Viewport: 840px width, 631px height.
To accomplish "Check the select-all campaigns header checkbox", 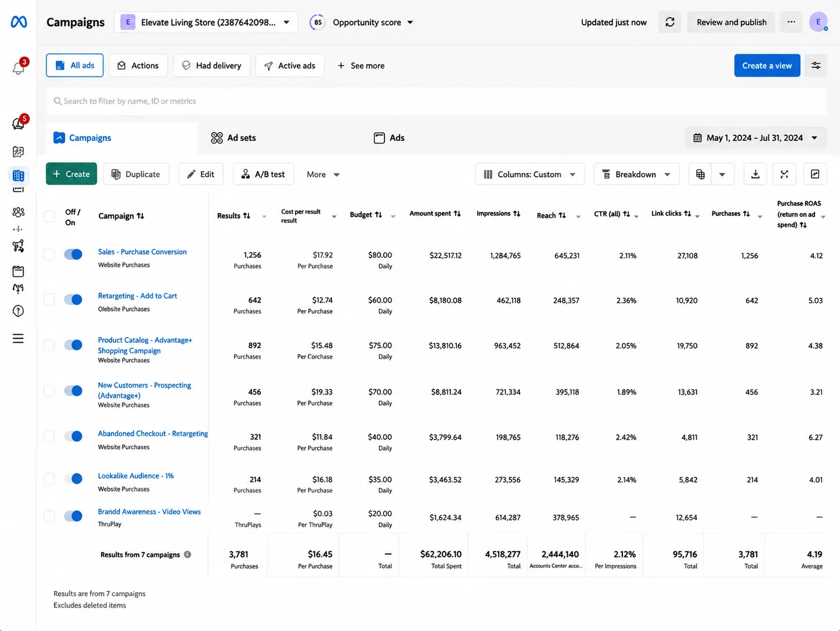I will [49, 217].
